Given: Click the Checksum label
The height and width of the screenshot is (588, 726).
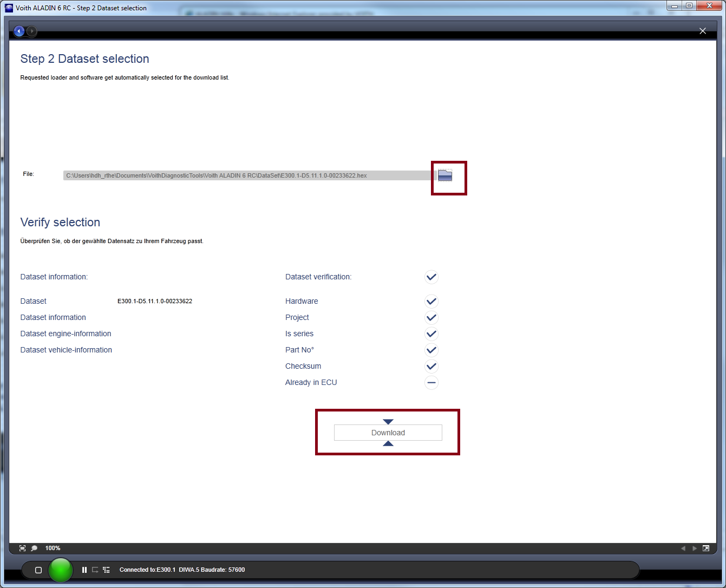Looking at the screenshot, I should (x=303, y=367).
